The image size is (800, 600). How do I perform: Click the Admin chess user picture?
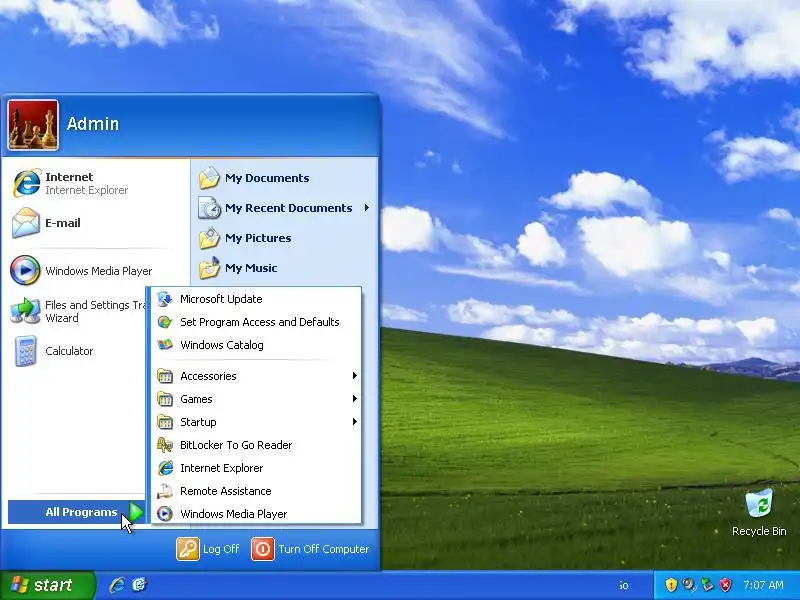click(x=33, y=125)
